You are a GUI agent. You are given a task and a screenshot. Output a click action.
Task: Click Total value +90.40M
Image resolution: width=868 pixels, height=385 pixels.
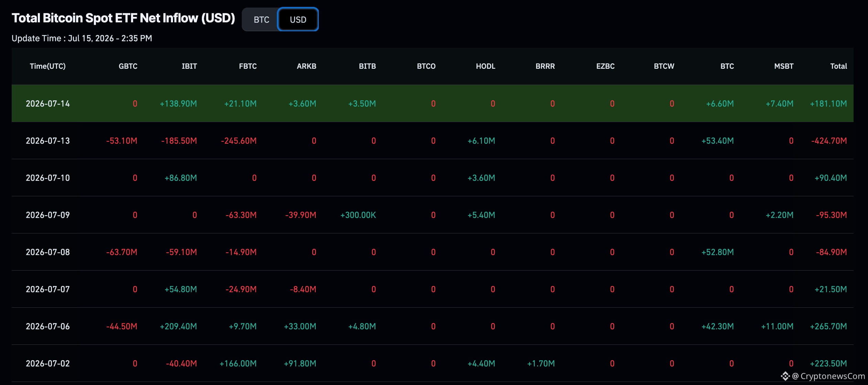(831, 178)
